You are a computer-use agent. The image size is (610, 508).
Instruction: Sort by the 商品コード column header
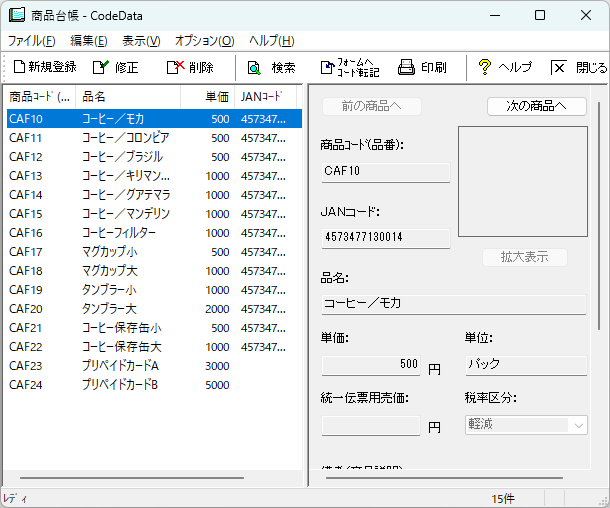coord(39,97)
